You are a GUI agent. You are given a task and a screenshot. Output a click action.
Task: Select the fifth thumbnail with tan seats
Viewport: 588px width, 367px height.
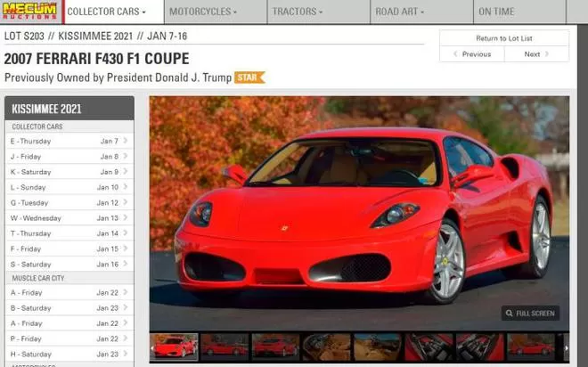click(378, 347)
